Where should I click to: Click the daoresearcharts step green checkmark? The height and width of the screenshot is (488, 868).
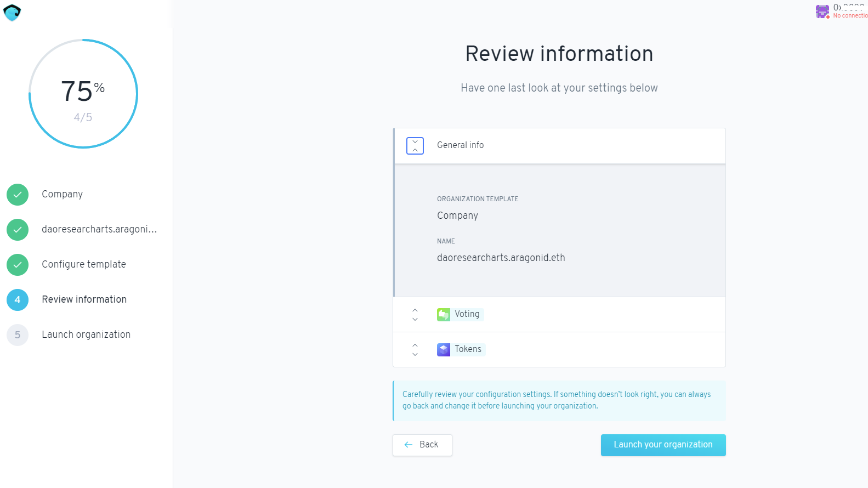(18, 230)
